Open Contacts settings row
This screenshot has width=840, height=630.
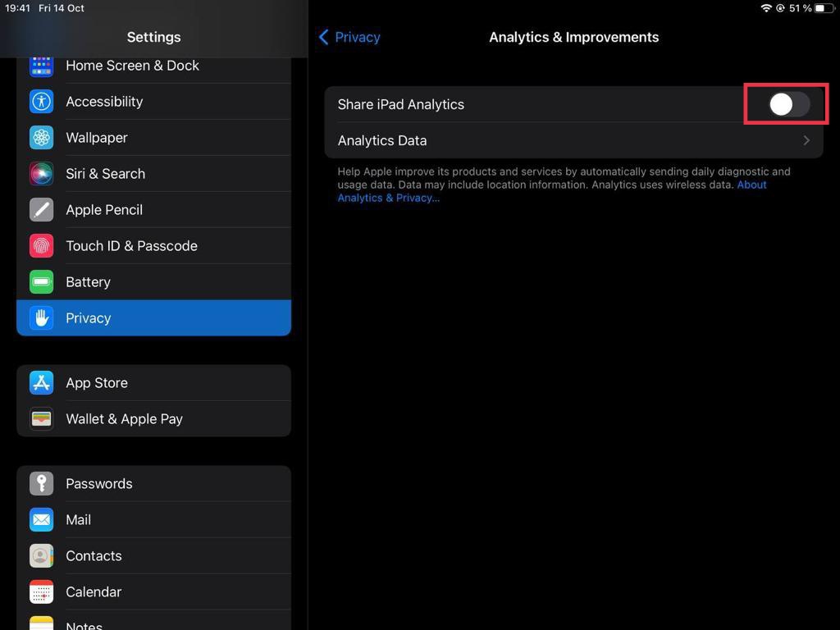(x=153, y=555)
